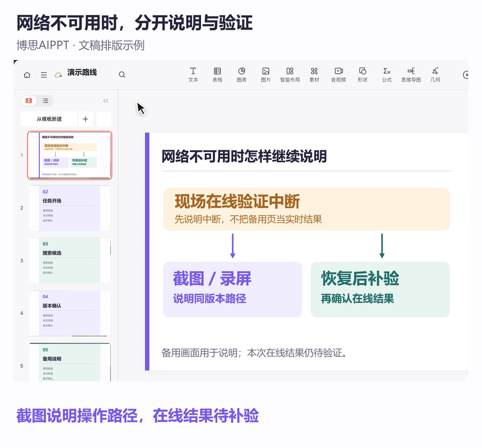Collapse the slide panel with double chevron
This screenshot has height=448, width=482.
105,101
